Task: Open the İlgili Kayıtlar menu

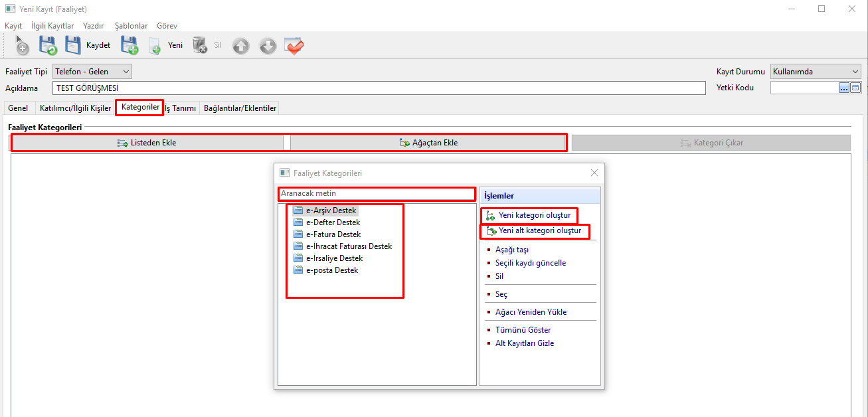Action: click(52, 26)
